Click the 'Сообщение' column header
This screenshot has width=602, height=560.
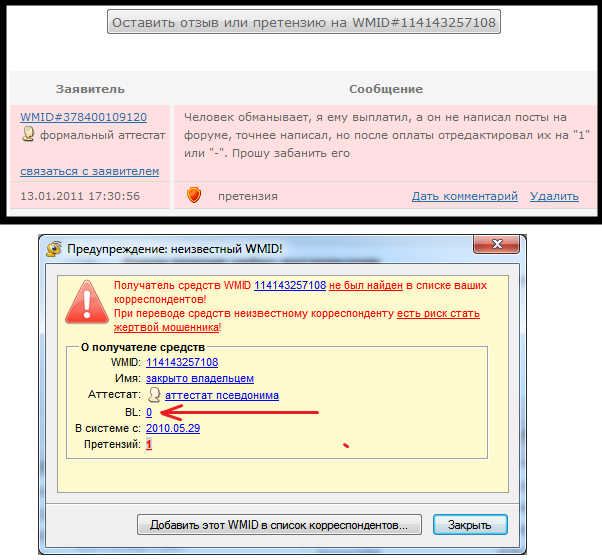[386, 89]
